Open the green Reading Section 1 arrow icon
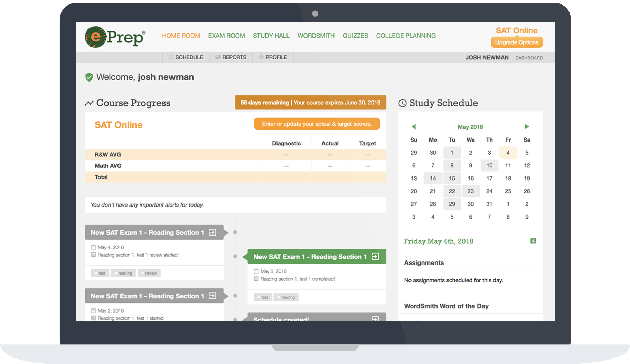The width and height of the screenshot is (630, 364). click(x=375, y=257)
